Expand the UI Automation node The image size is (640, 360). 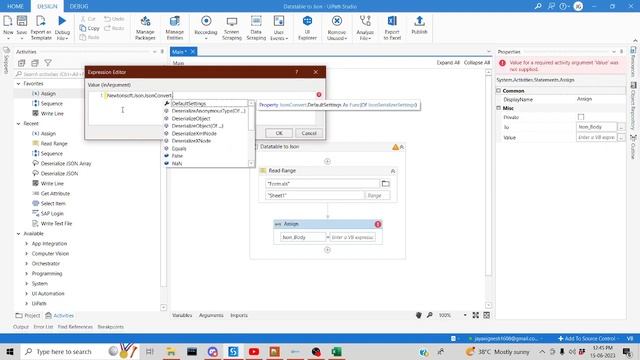[x=27, y=294]
